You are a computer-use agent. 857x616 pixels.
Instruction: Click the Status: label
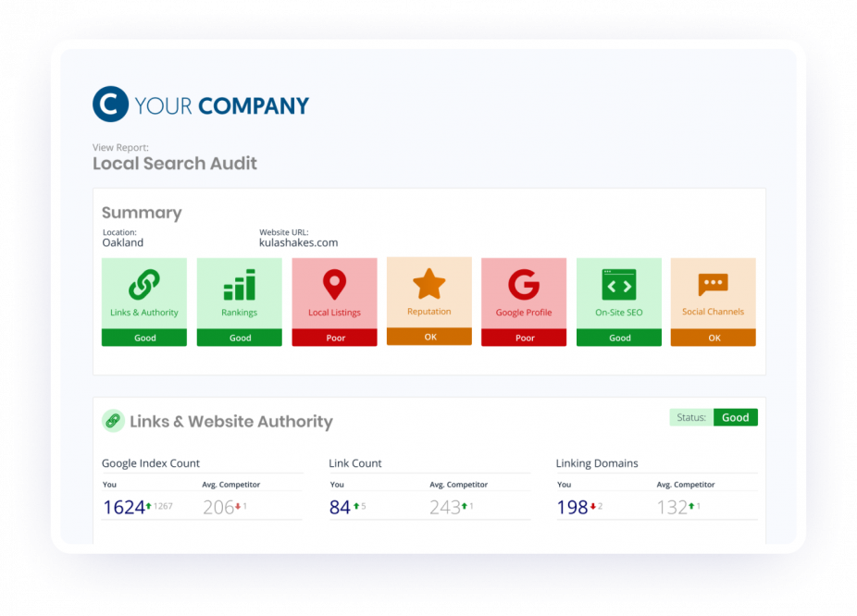[691, 417]
